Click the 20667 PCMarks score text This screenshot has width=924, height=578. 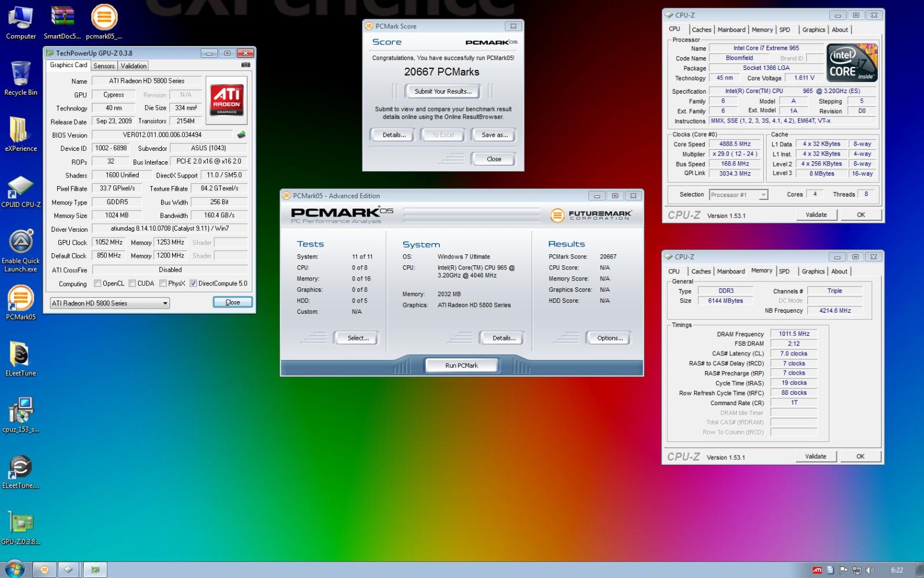(442, 72)
